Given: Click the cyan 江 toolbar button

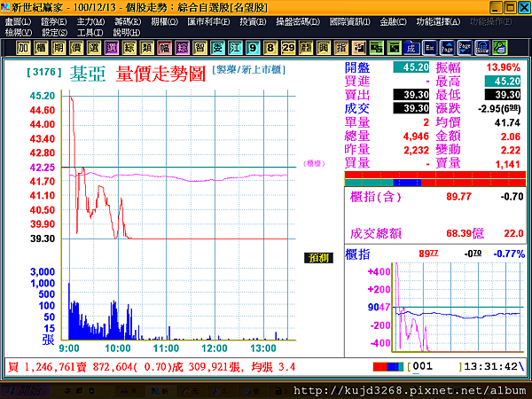Looking at the screenshot, I should (235, 48).
